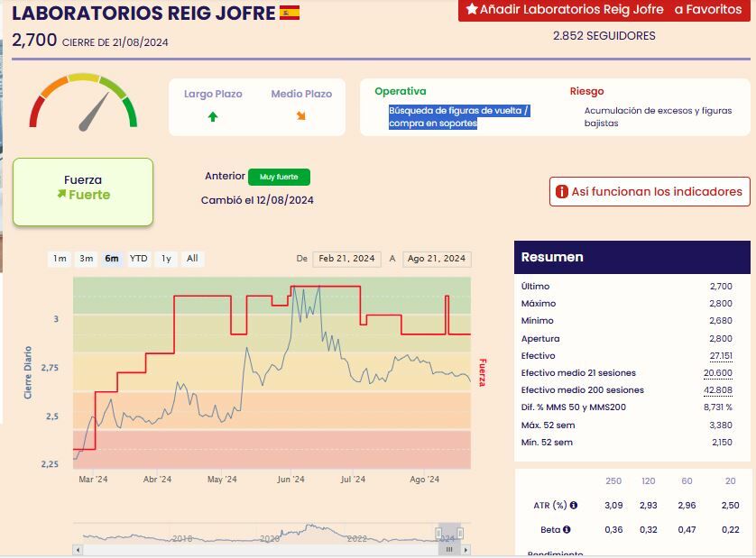The height and width of the screenshot is (558, 756).
Task: Click the star icon in Añadir a Favoritos
Action: pos(472,9)
